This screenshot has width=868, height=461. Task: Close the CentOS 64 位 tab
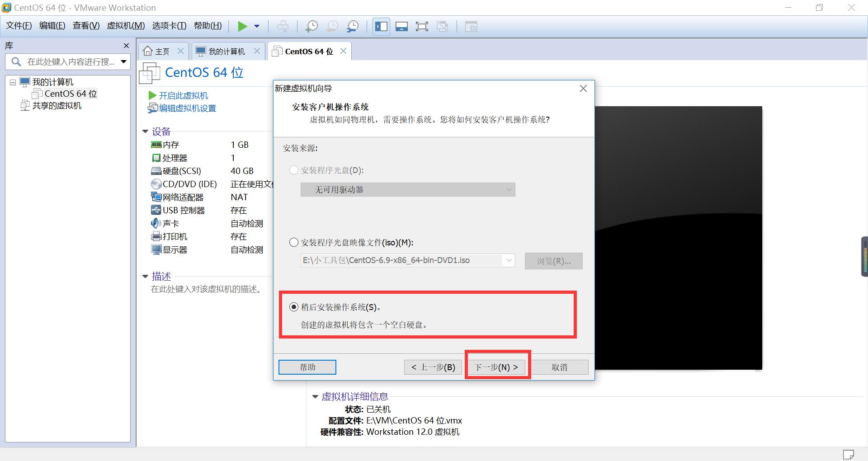point(343,51)
